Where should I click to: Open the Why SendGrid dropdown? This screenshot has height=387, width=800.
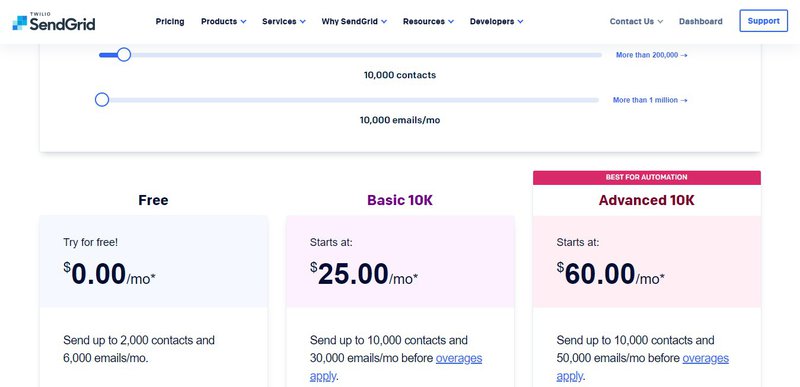pyautogui.click(x=354, y=21)
